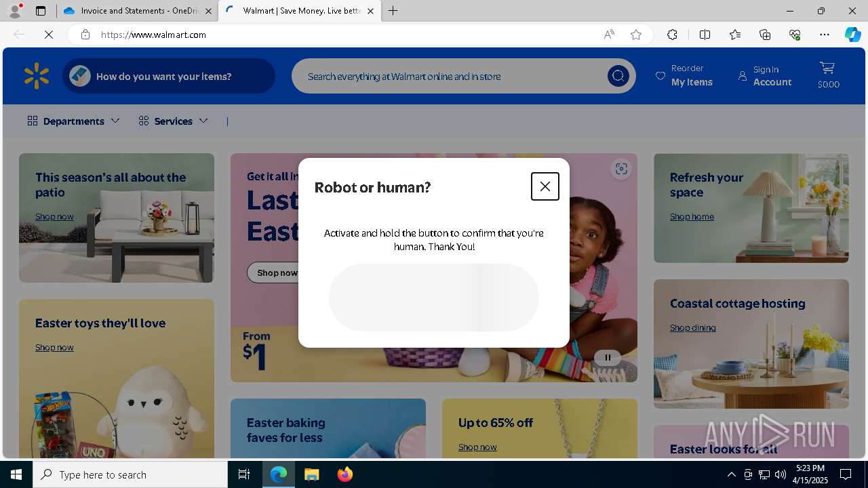Click Shop home link
Image resolution: width=868 pixels, height=488 pixels.
click(692, 217)
